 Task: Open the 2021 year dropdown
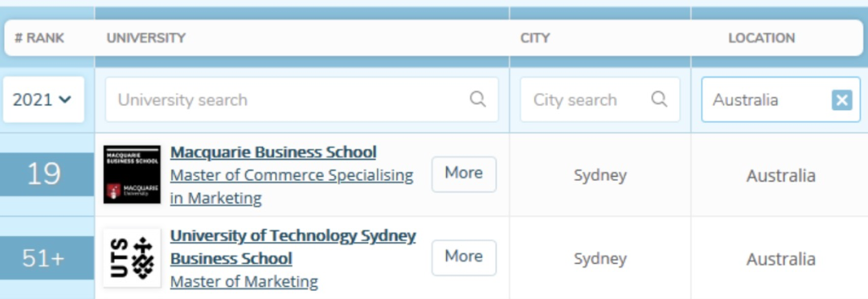point(43,100)
